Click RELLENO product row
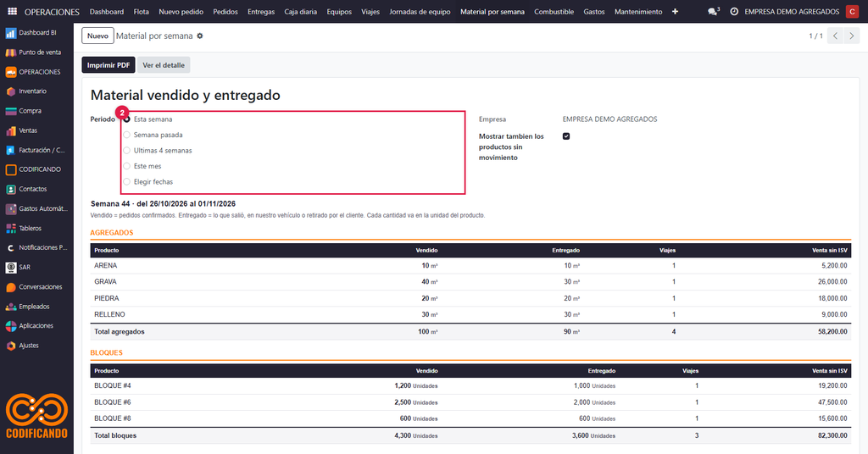 pyautogui.click(x=470, y=314)
